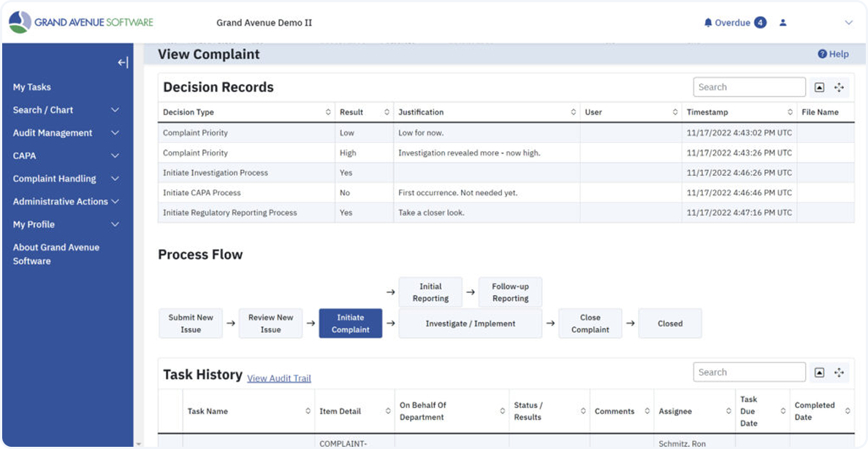This screenshot has width=868, height=449.
Task: Open the Overdue notifications bell
Action: [x=708, y=23]
